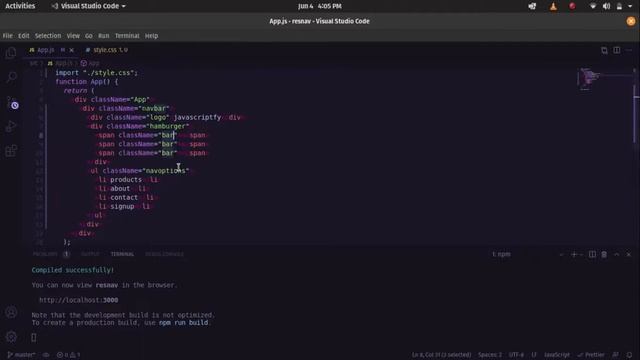Close the terminal panel

pos(629,254)
